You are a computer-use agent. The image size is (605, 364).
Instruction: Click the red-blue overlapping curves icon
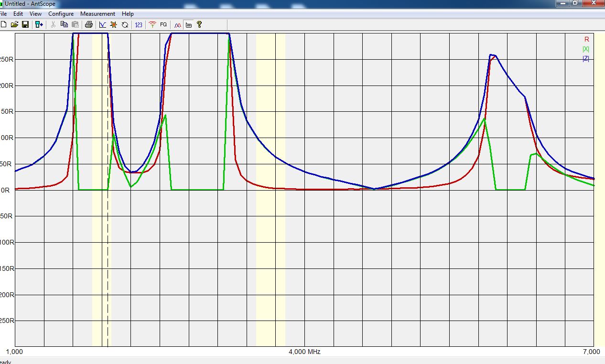tap(177, 24)
